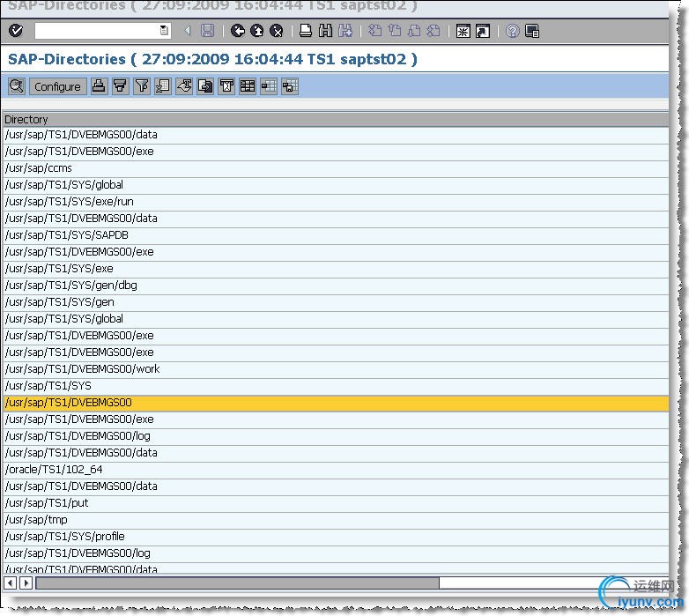This screenshot has width=689, height=616.
Task: Select the /usr/sap/TS1/SYS/profile row
Action: (x=336, y=537)
